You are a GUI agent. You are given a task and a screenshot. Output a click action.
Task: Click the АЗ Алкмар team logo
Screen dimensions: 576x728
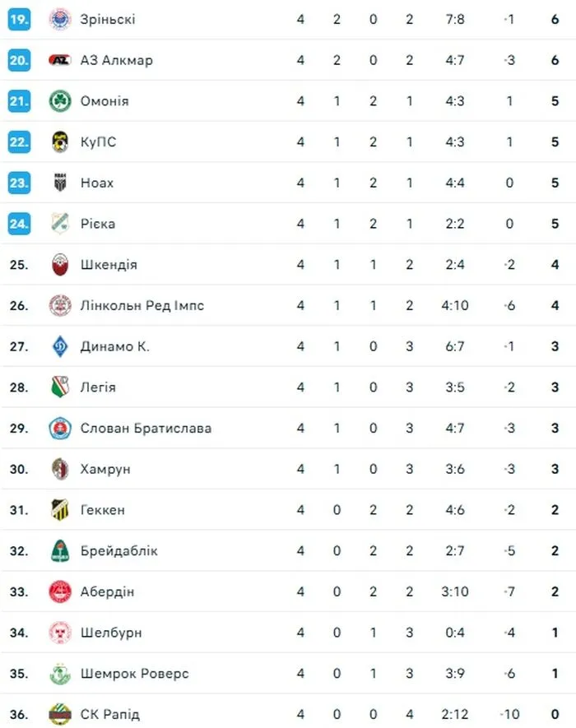59,60
